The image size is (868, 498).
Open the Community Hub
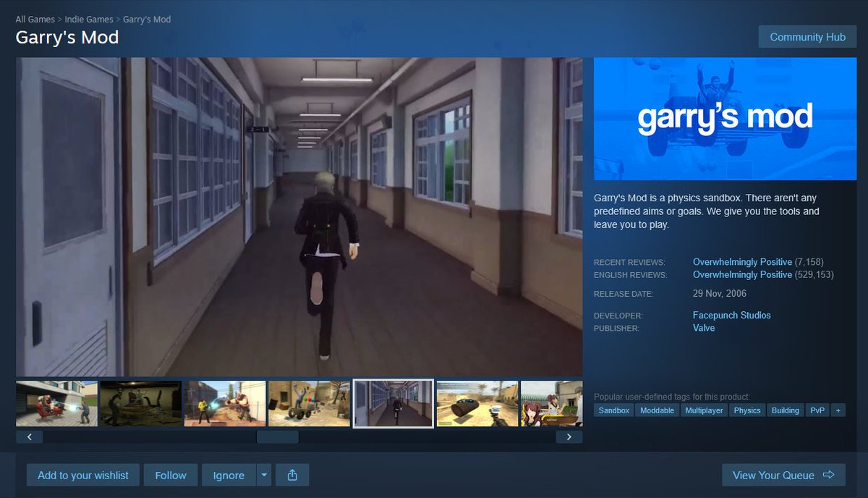point(807,37)
